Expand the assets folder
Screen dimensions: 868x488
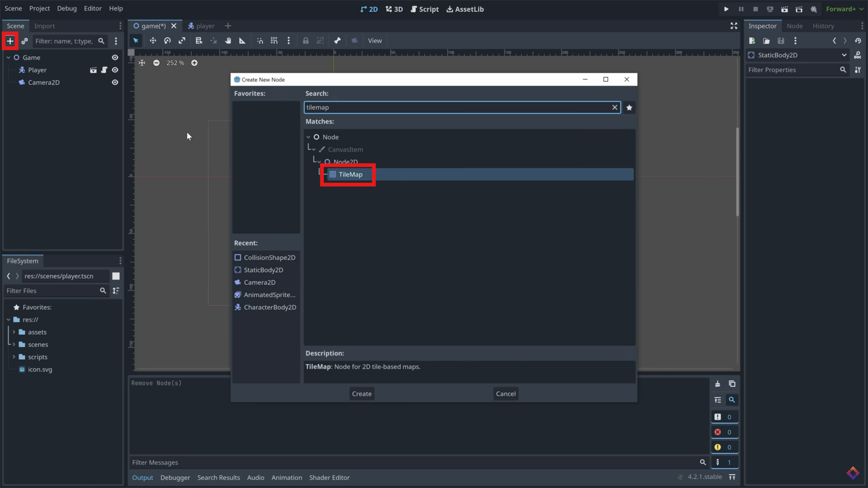pos(14,332)
